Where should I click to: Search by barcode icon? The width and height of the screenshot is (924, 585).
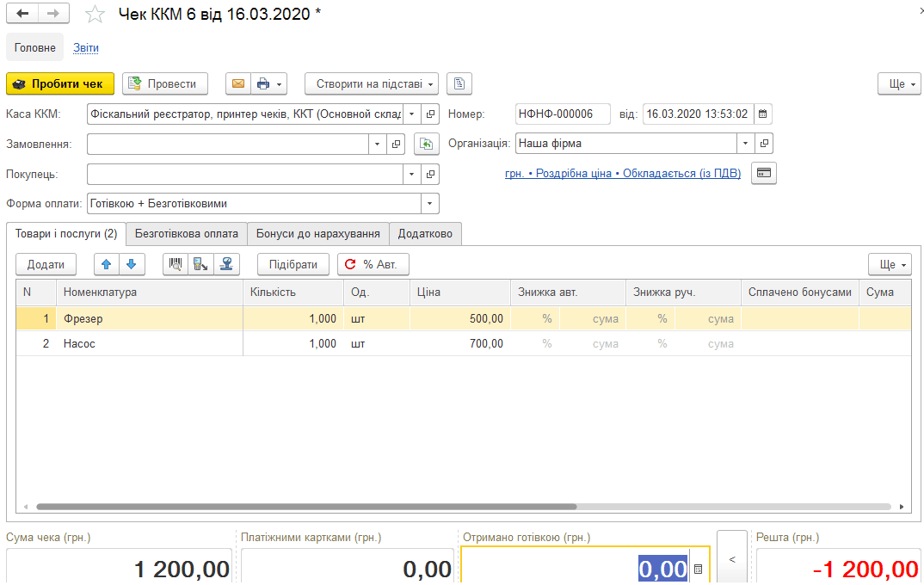pyautogui.click(x=176, y=264)
